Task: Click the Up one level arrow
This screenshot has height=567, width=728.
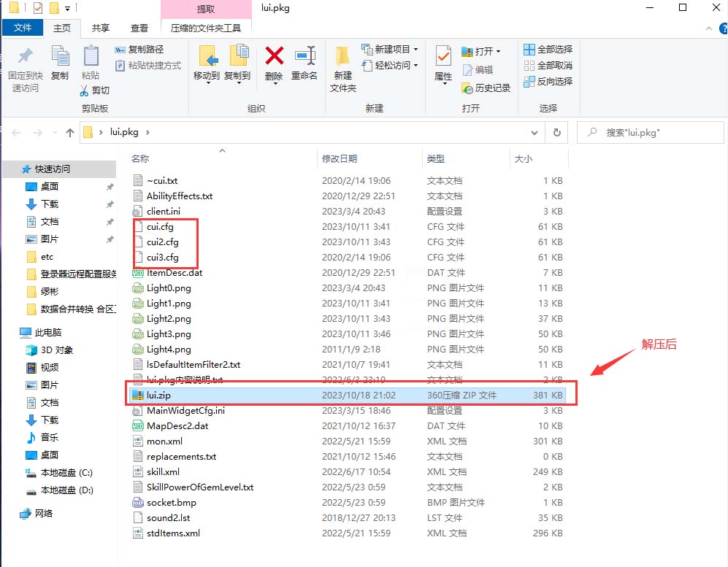Action: (x=69, y=133)
